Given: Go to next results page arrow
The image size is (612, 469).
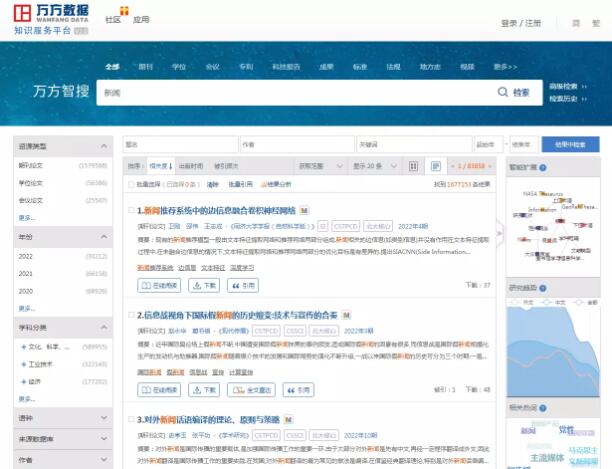Looking at the screenshot, I should click(490, 166).
